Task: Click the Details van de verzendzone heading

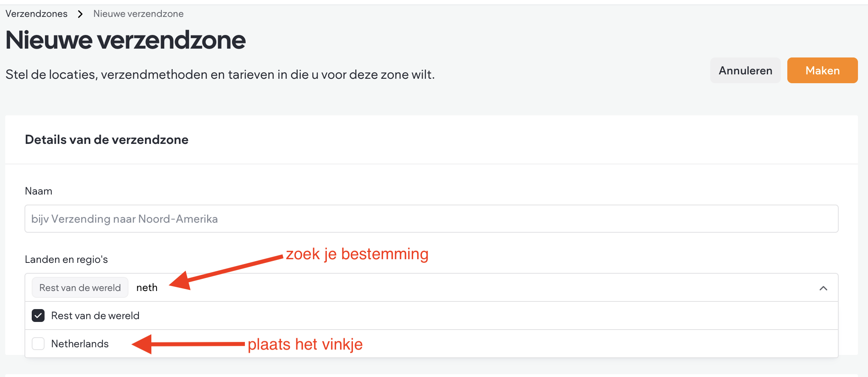Action: 106,139
